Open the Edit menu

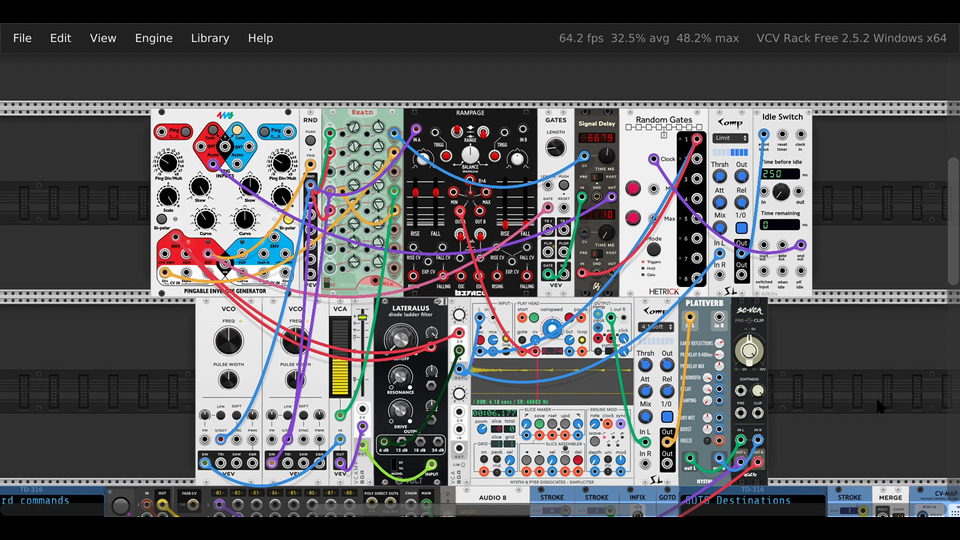(x=60, y=38)
